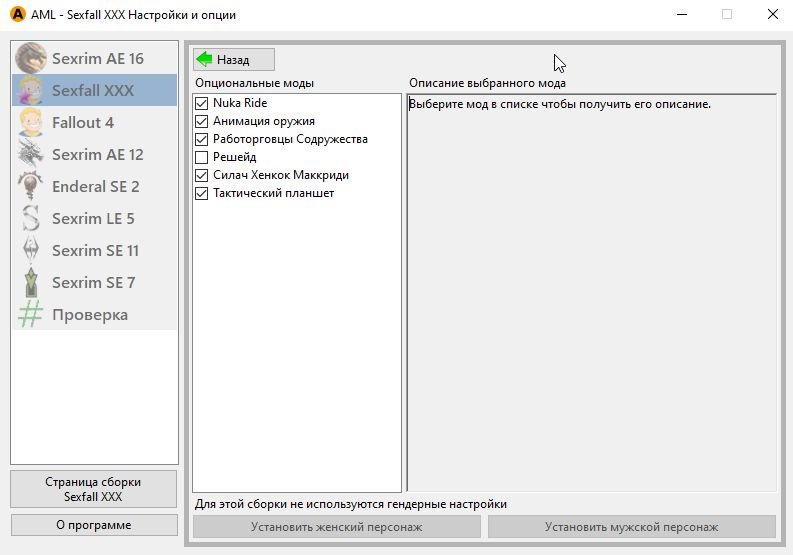Choose the Sexrim SE 7 icon

point(31,282)
